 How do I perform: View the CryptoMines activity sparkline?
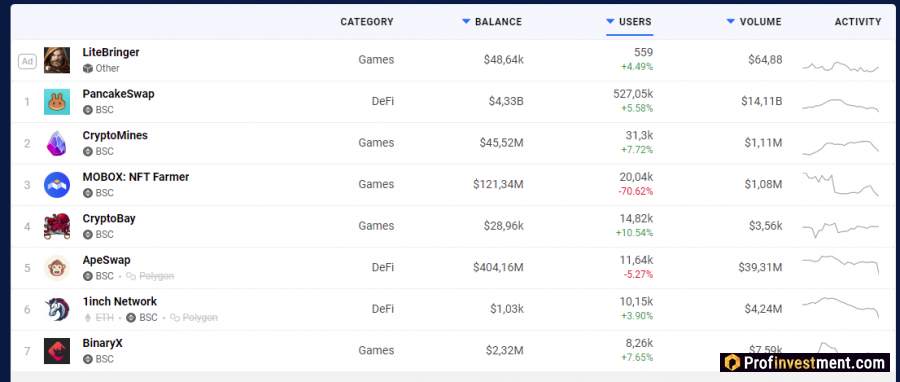[x=840, y=147]
